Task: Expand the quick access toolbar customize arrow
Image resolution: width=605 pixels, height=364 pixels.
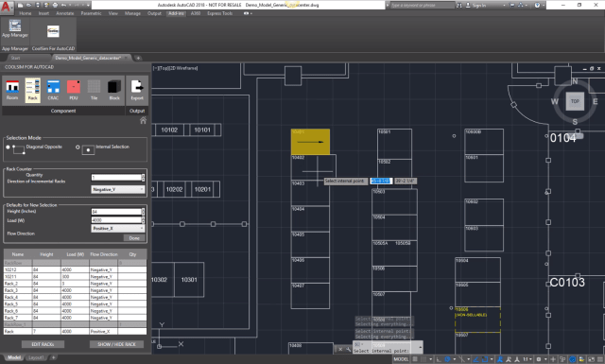Action: [88, 5]
